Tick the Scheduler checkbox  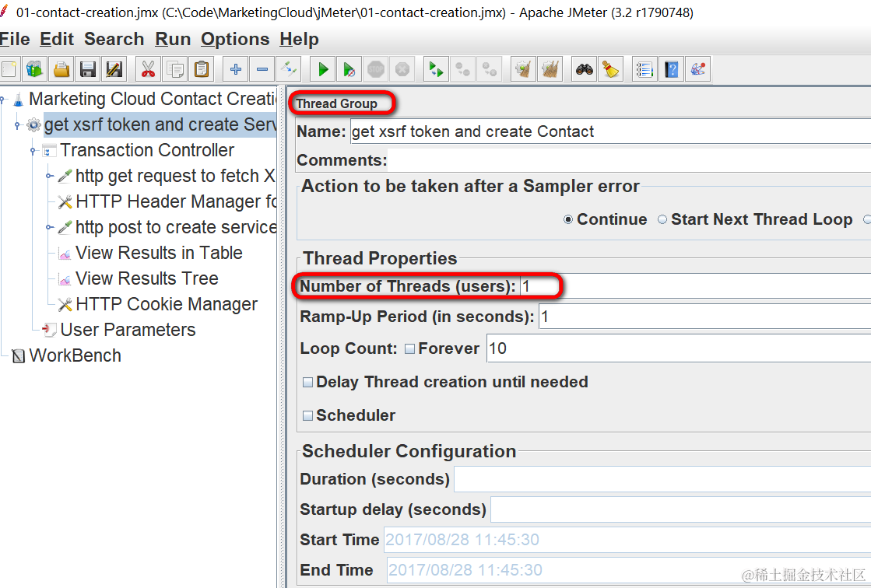tap(307, 415)
